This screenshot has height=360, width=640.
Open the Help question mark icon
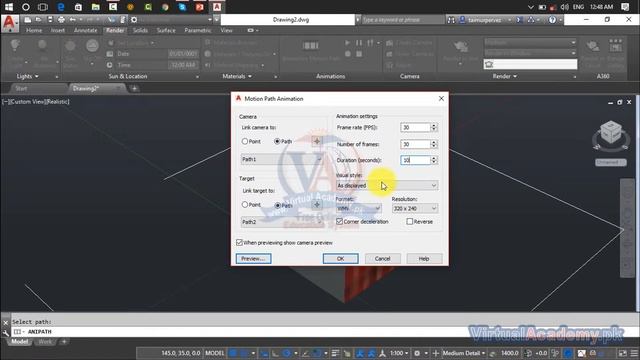(x=552, y=20)
